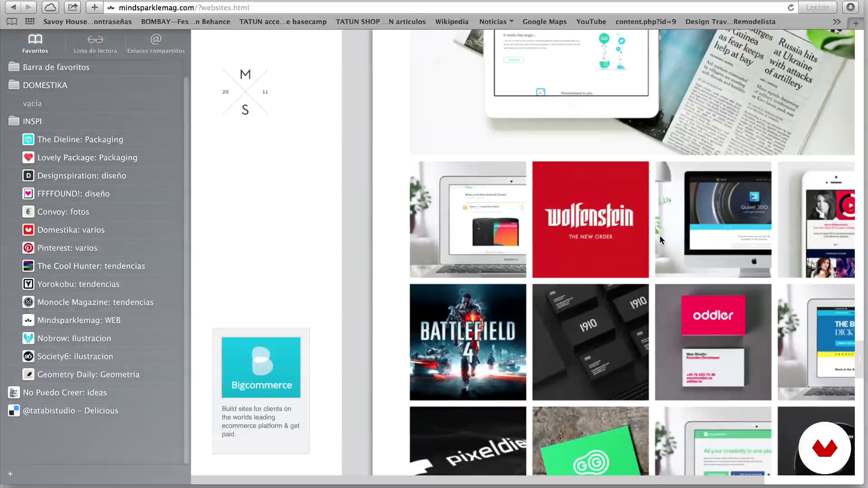Open the Quixel 3DO iMac thumbnail

tap(713, 220)
